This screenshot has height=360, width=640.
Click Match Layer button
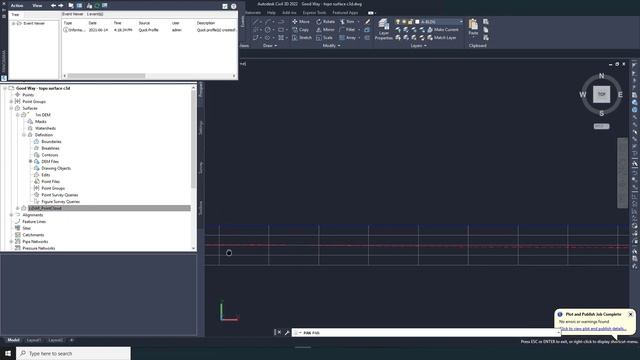tap(442, 38)
